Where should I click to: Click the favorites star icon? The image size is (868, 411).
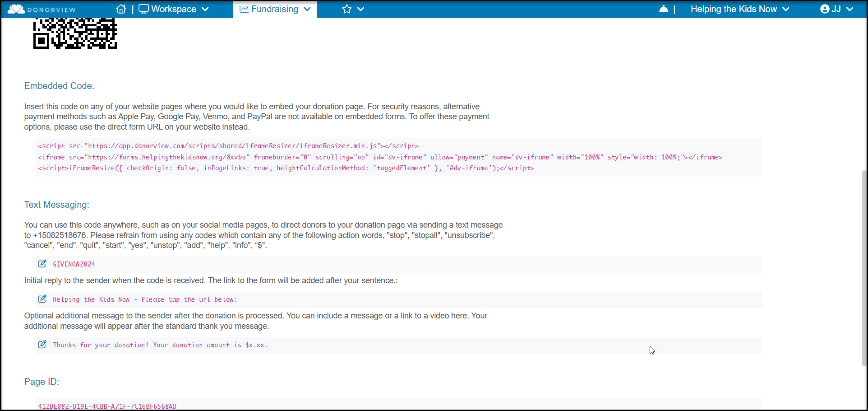tap(346, 9)
